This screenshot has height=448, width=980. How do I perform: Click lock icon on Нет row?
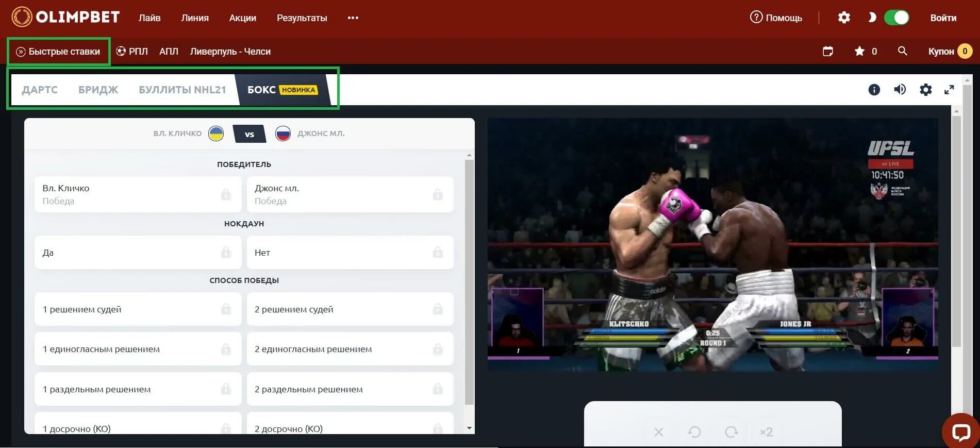click(438, 252)
